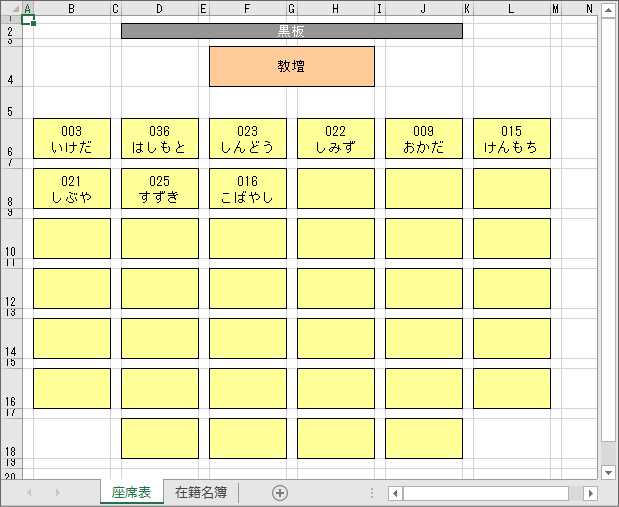619x507 pixels.
Task: Click the empty yellow seat in J18
Action: point(424,438)
